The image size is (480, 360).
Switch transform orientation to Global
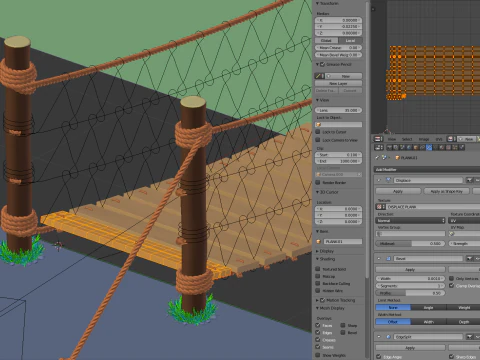pos(326,40)
